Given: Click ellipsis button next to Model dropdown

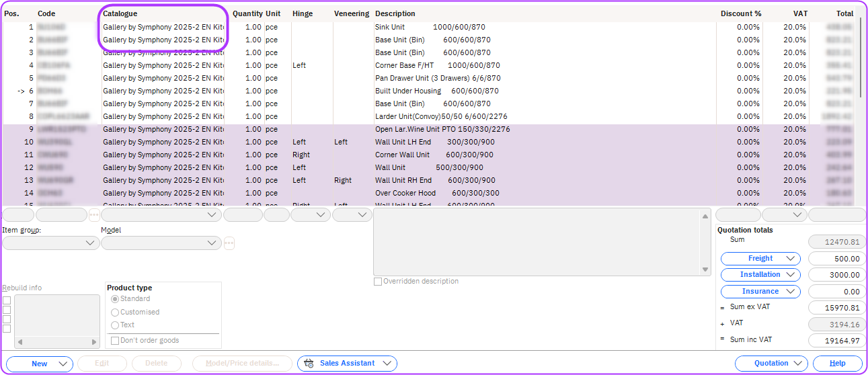Looking at the screenshot, I should click(229, 243).
